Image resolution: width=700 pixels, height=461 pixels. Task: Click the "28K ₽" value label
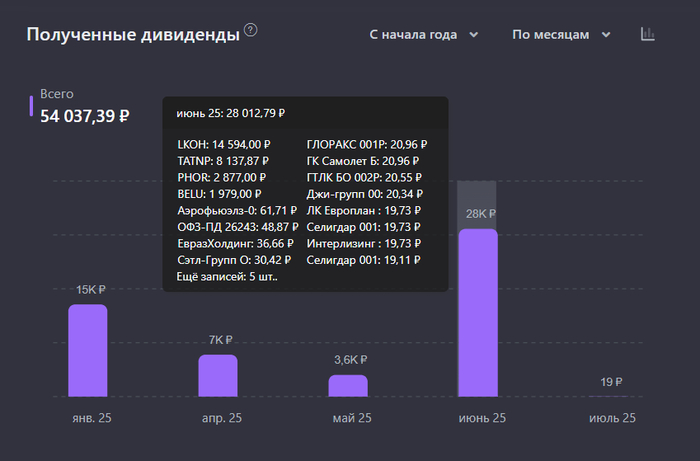point(480,214)
